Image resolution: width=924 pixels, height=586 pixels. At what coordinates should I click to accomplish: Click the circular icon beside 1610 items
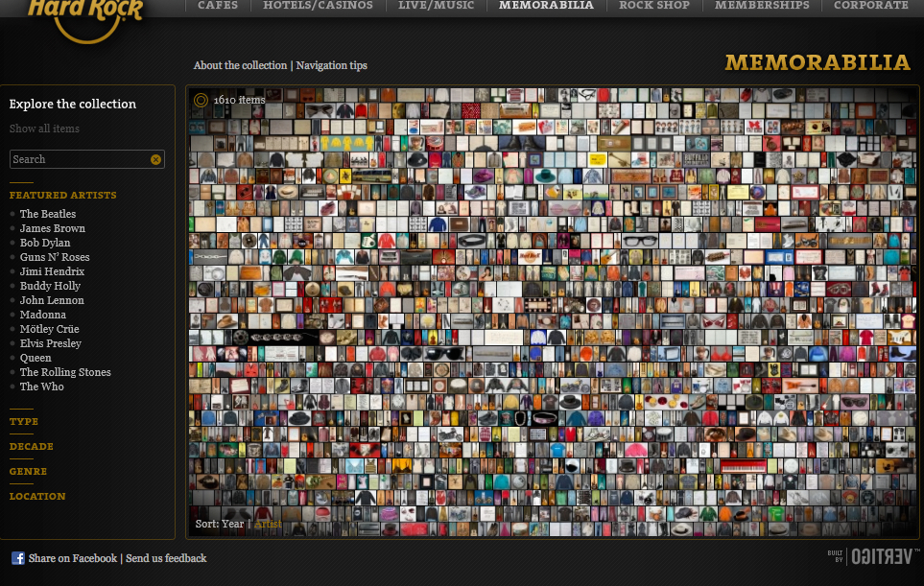coord(201,100)
